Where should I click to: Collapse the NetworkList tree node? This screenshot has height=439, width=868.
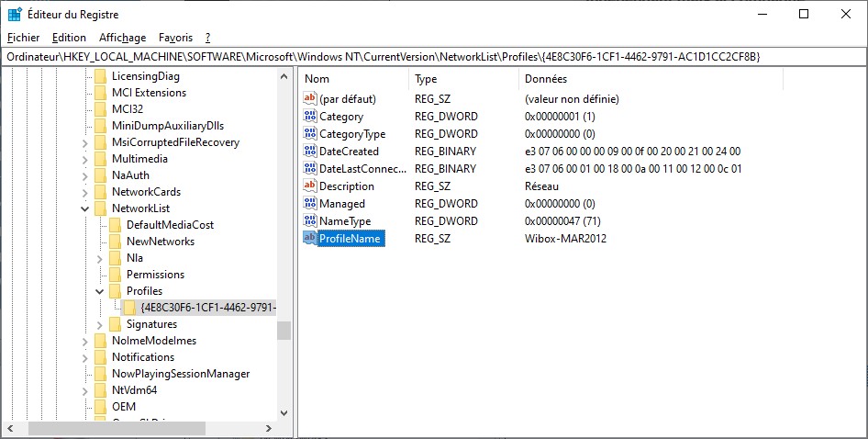[85, 208]
